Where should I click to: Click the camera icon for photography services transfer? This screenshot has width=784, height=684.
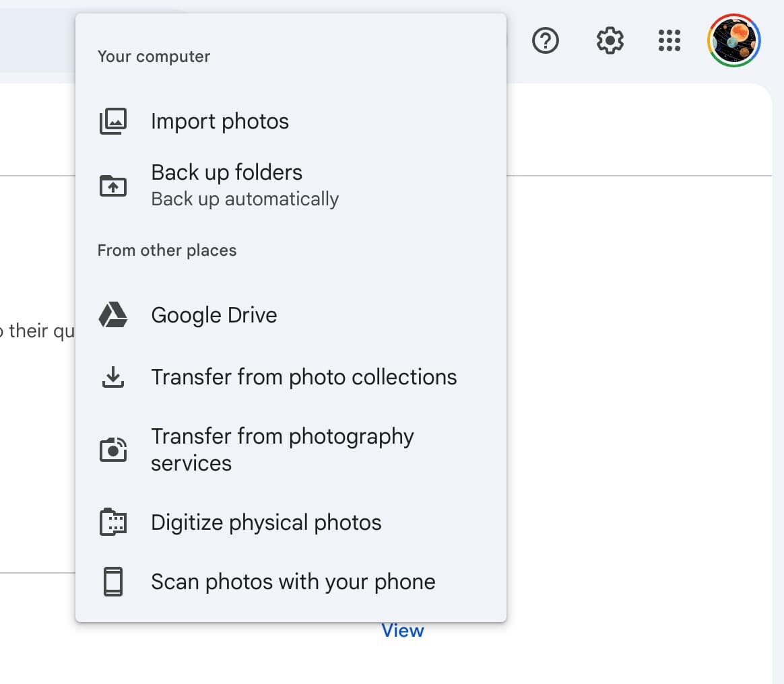point(113,449)
